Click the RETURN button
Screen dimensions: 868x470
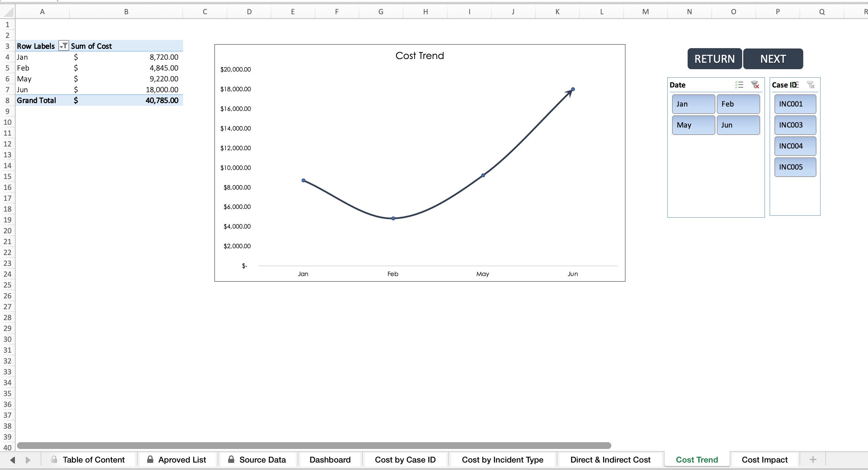(x=714, y=58)
